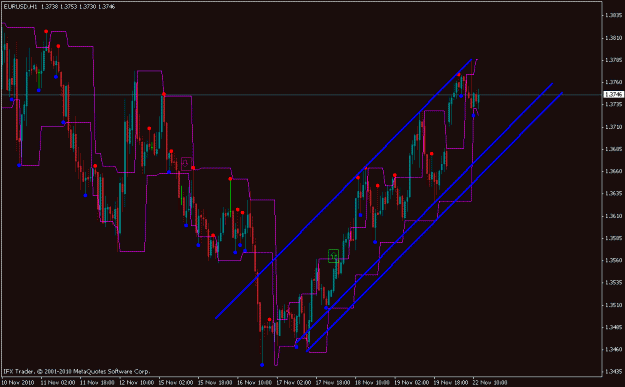Viewport: 625px width, 387px height.
Task: Click the 19 Nov 02:00 time label
Action: [x=412, y=383]
